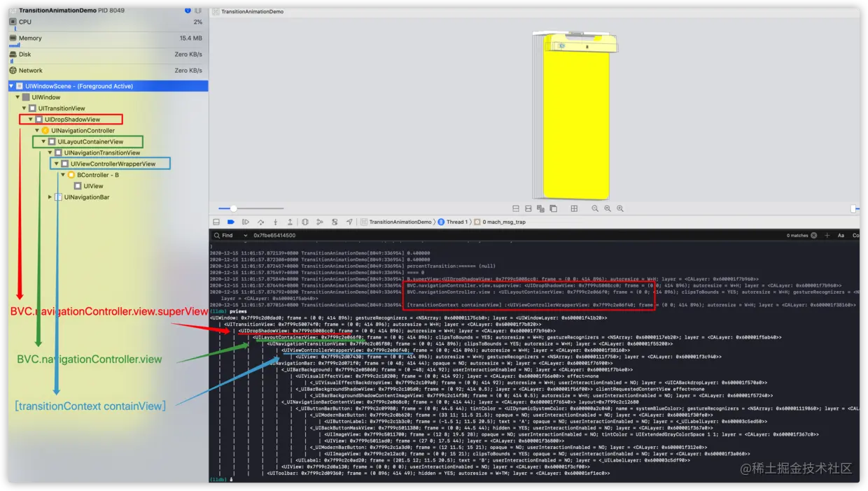
Task: Click the step into icon
Action: click(x=275, y=222)
